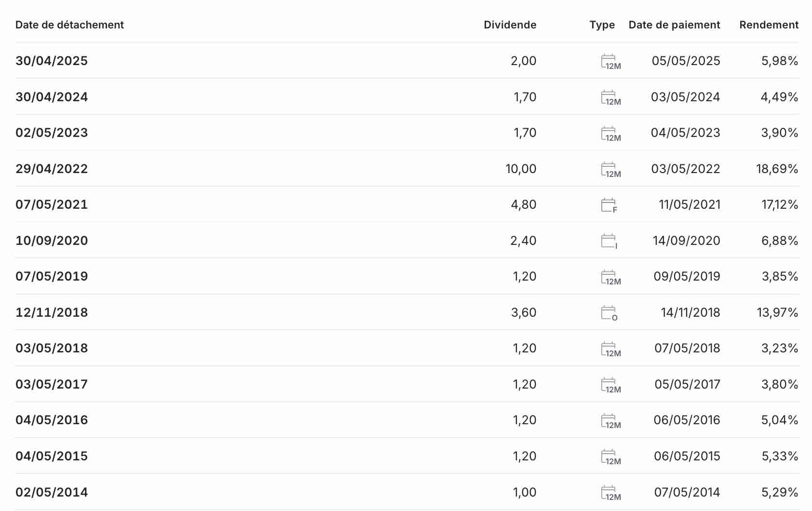This screenshot has height=511, width=812.
Task: Click the Dividende column header
Action: coord(510,25)
